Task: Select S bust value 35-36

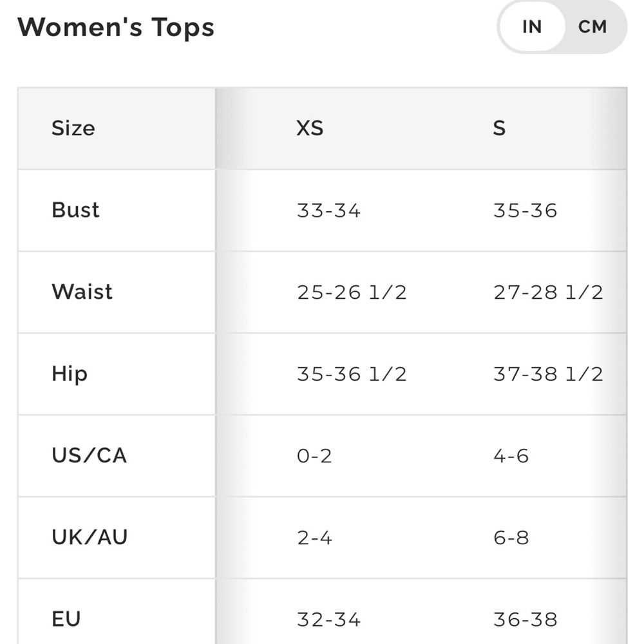Action: pos(526,211)
